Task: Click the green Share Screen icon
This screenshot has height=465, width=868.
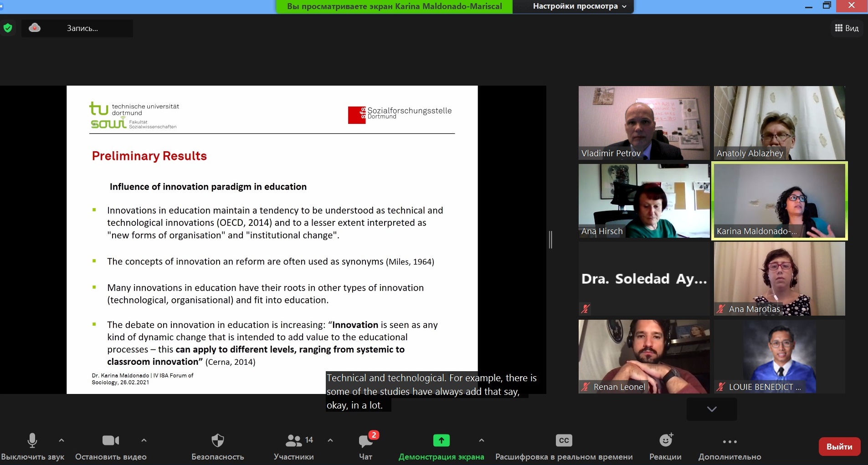Action: (x=441, y=440)
